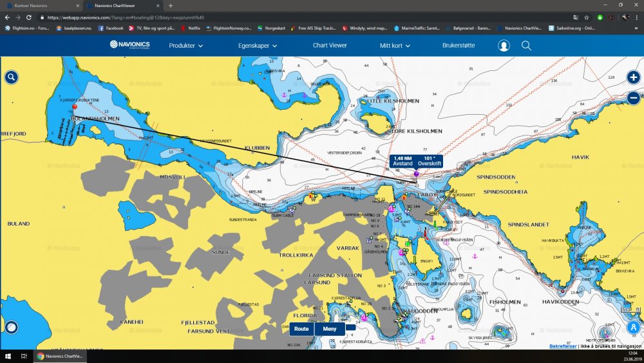This screenshot has width=644, height=363.
Task: Open the Navionics site search icon
Action: 526,46
